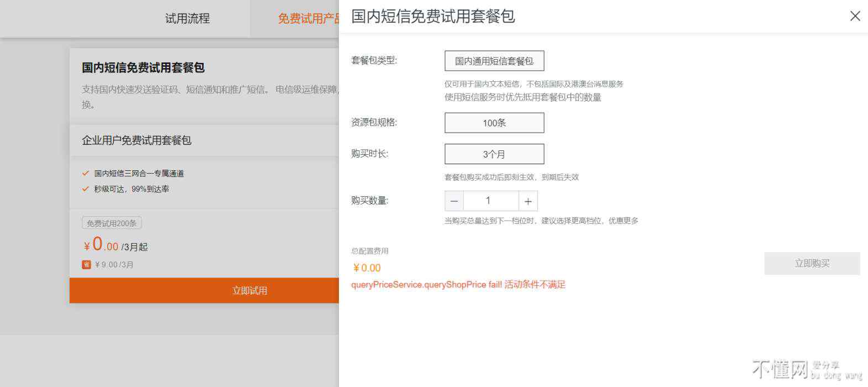The height and width of the screenshot is (387, 868).
Task: Increase purchase quantity with plus button
Action: tap(528, 201)
